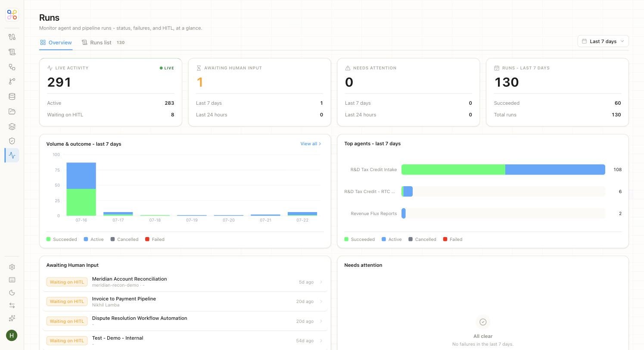Open the Last 7 days date range dropdown
The width and height of the screenshot is (644, 350).
tap(603, 41)
